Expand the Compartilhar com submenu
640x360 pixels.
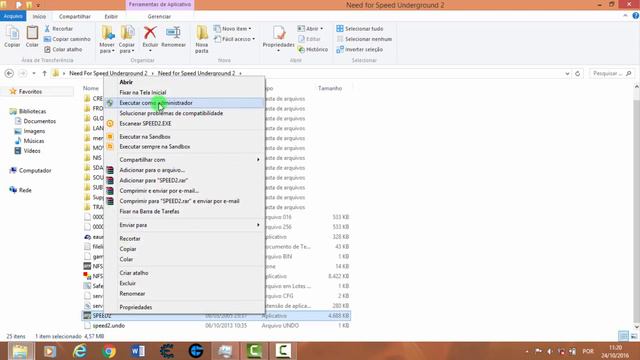[x=184, y=160]
